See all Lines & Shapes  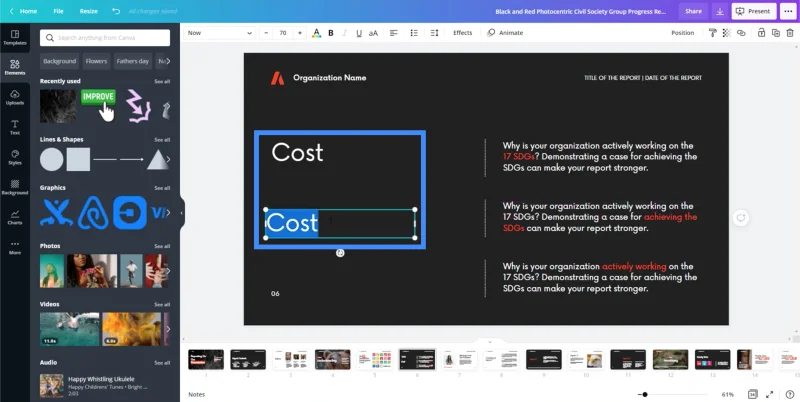(x=162, y=140)
